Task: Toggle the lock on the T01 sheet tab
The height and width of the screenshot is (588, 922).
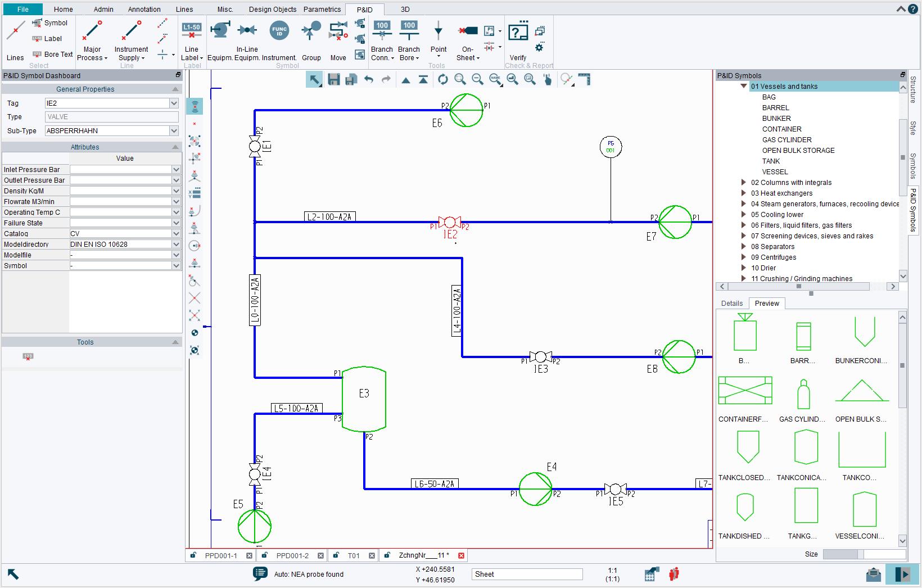Action: [x=335, y=555]
